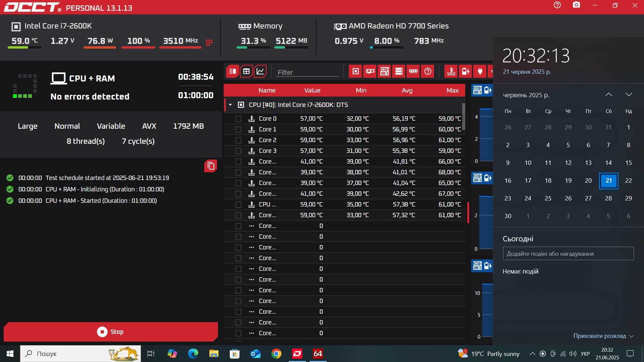Open the Microsoft Store taskbar icon
Image resolution: width=644 pixels, height=362 pixels.
(x=234, y=354)
